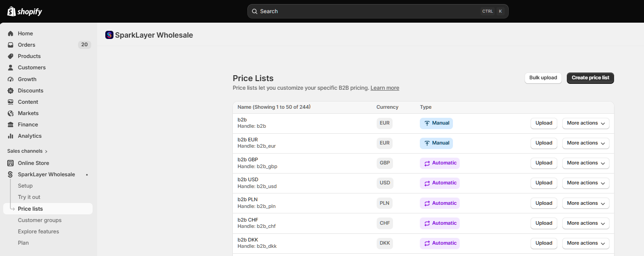Viewport: 644px width, 256px height.
Task: Click the Discounts badge icon
Action: [10, 91]
